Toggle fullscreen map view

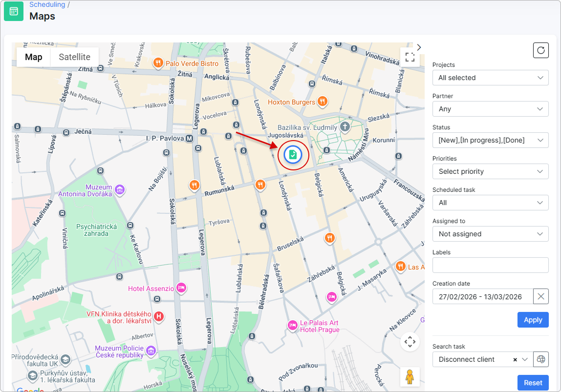pos(410,57)
